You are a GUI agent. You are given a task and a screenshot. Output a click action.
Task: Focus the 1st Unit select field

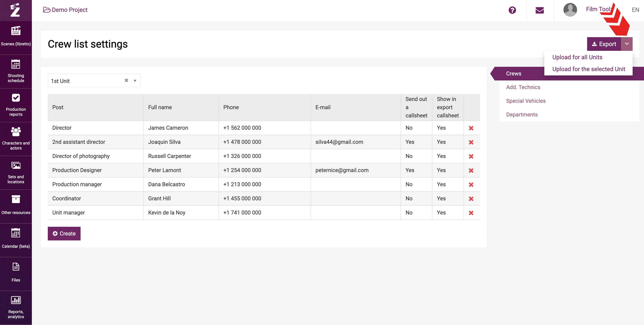tap(94, 81)
